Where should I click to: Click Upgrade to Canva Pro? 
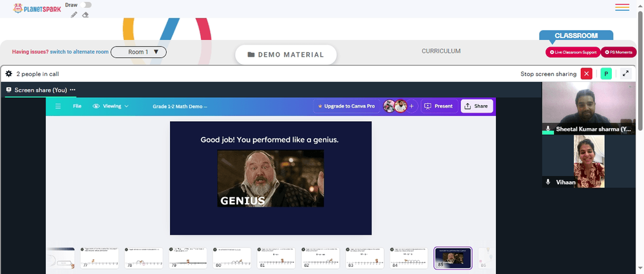pos(345,106)
